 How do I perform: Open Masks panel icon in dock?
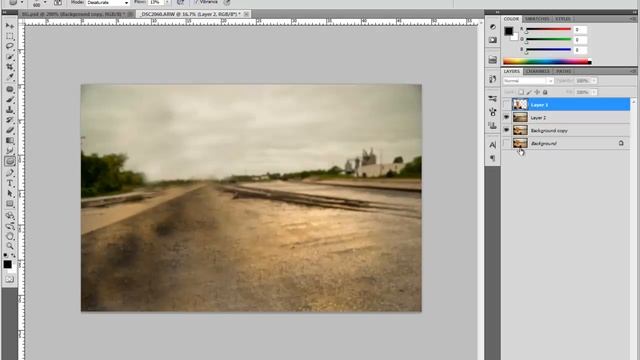(x=493, y=40)
